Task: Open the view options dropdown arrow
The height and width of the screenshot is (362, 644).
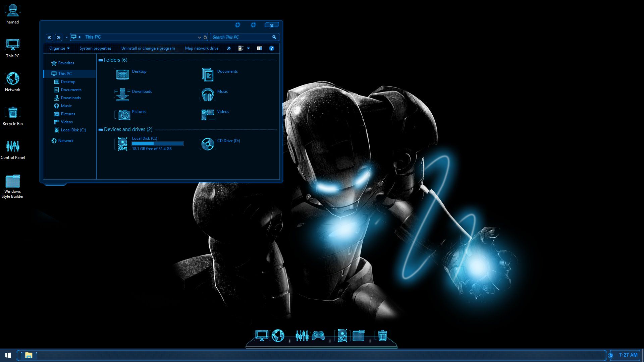Action: (248, 48)
